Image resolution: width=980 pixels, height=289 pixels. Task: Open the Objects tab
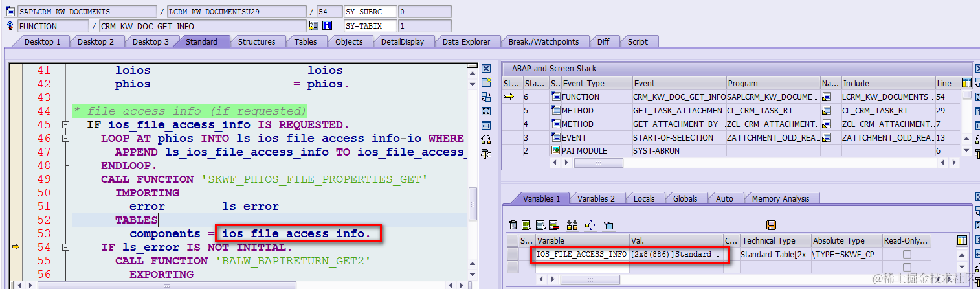[x=349, y=41]
